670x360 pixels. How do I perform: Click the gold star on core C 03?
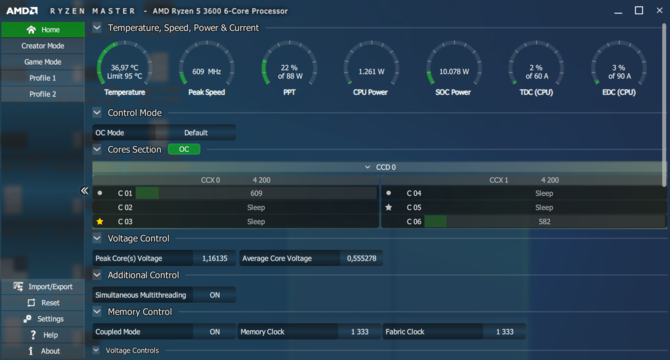(x=100, y=221)
